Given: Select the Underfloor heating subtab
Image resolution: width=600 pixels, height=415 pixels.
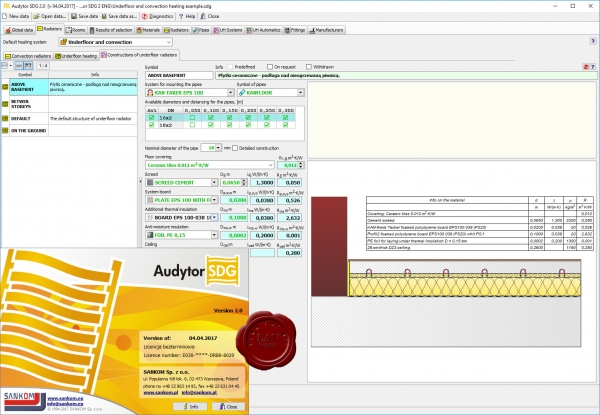Looking at the screenshot, I should tap(76, 56).
